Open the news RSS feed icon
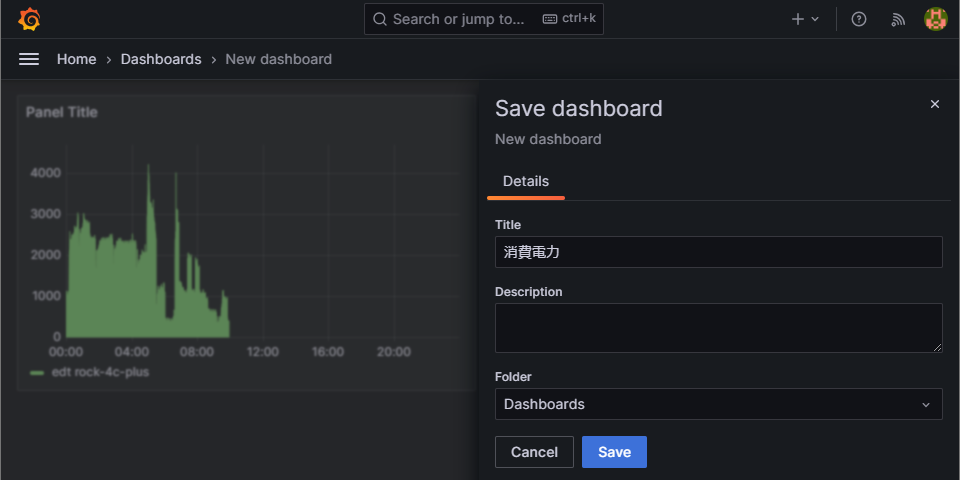 pyautogui.click(x=898, y=19)
